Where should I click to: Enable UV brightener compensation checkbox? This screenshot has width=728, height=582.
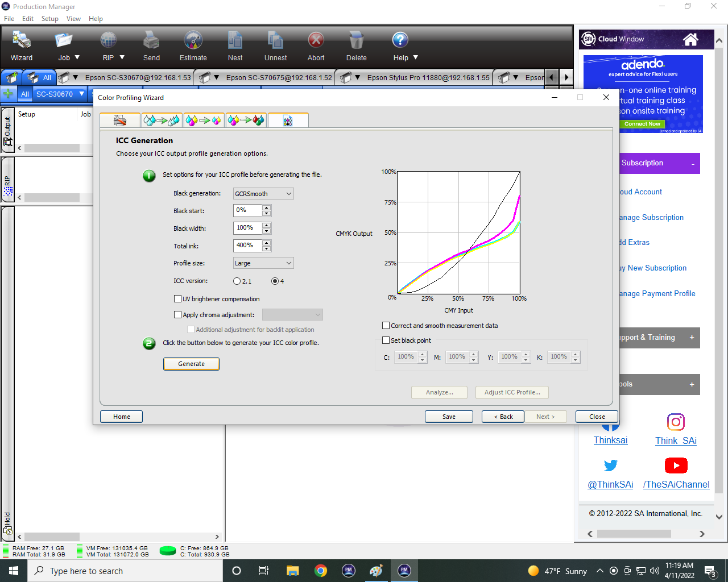pos(177,299)
